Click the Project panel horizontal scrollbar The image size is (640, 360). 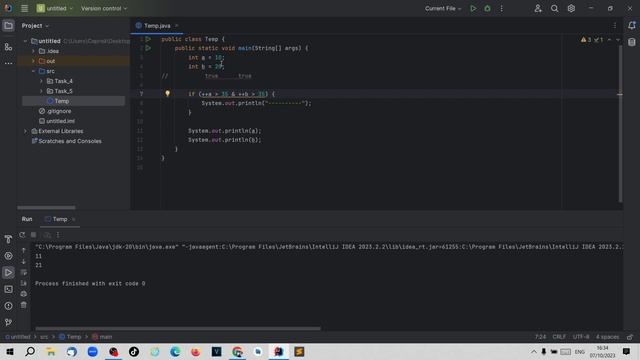[x=46, y=207]
